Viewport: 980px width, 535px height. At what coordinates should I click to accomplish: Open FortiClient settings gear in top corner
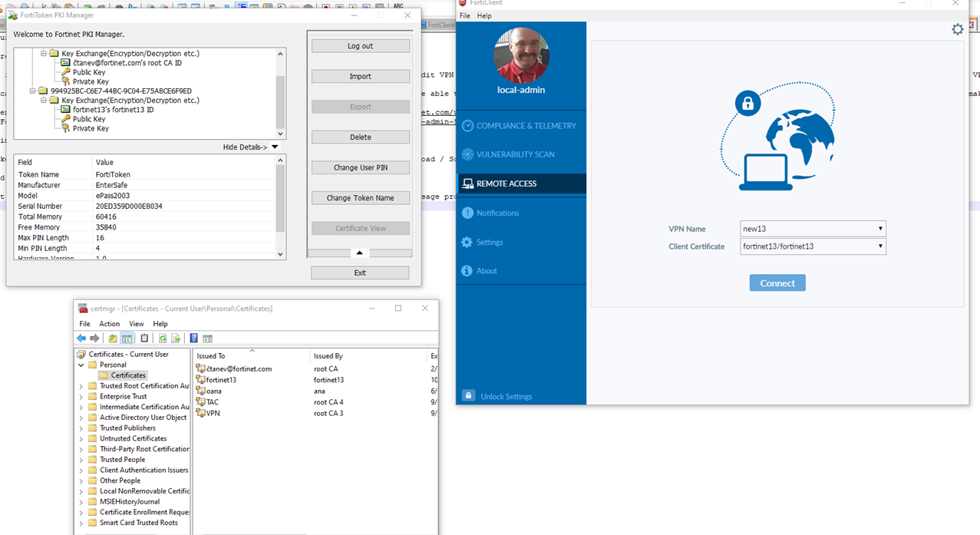[x=957, y=29]
